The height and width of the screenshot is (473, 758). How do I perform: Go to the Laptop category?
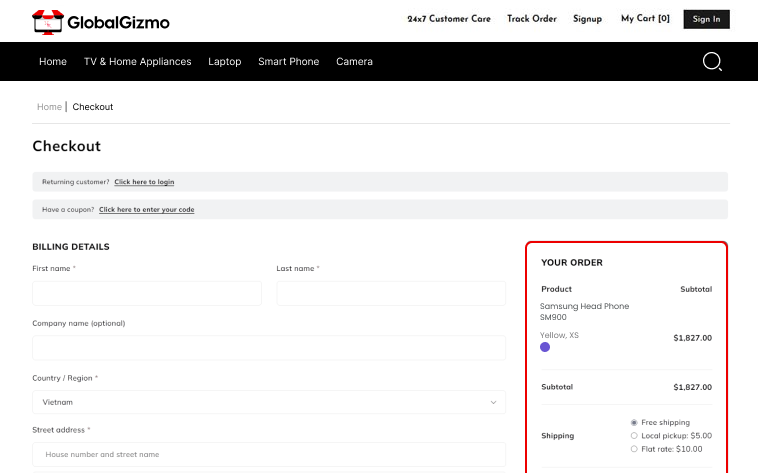224,62
